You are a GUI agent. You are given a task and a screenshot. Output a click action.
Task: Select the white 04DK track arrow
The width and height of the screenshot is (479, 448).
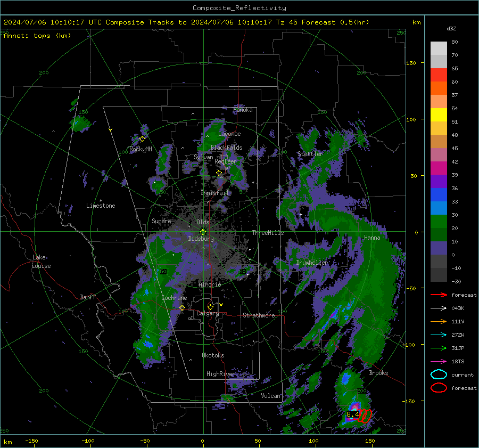(x=439, y=308)
